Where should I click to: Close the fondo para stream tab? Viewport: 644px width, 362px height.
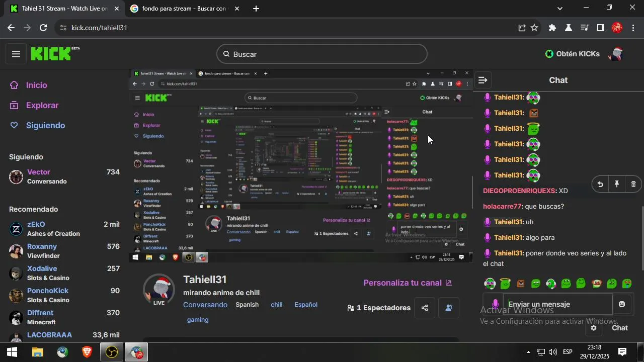237,9
